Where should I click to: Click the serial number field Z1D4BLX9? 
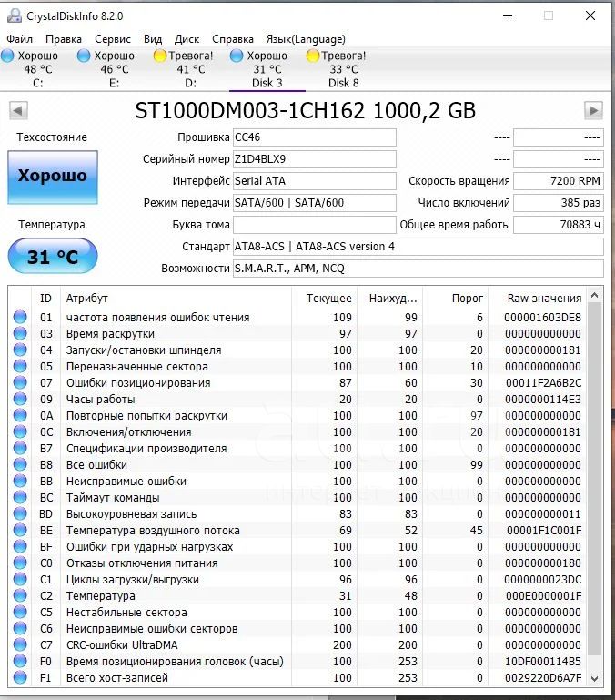314,159
